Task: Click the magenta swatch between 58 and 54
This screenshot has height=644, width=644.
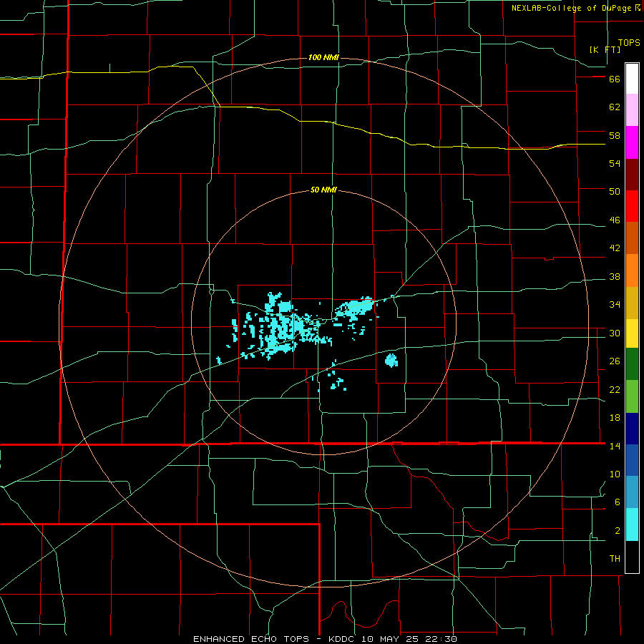Action: tap(632, 142)
